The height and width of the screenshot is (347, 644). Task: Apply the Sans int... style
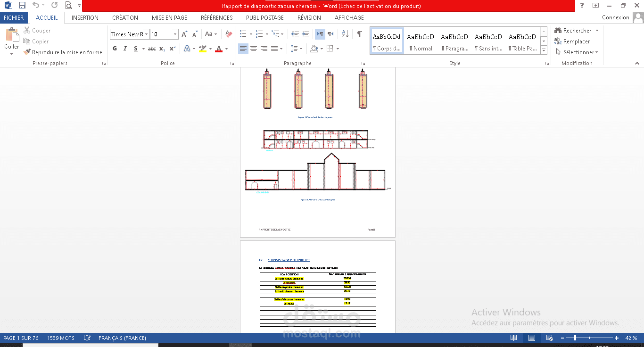click(488, 41)
